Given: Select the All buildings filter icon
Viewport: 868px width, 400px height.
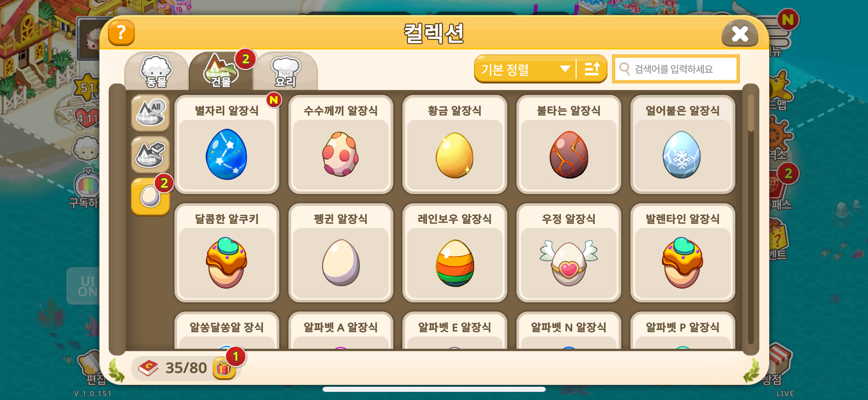Looking at the screenshot, I should 150,113.
